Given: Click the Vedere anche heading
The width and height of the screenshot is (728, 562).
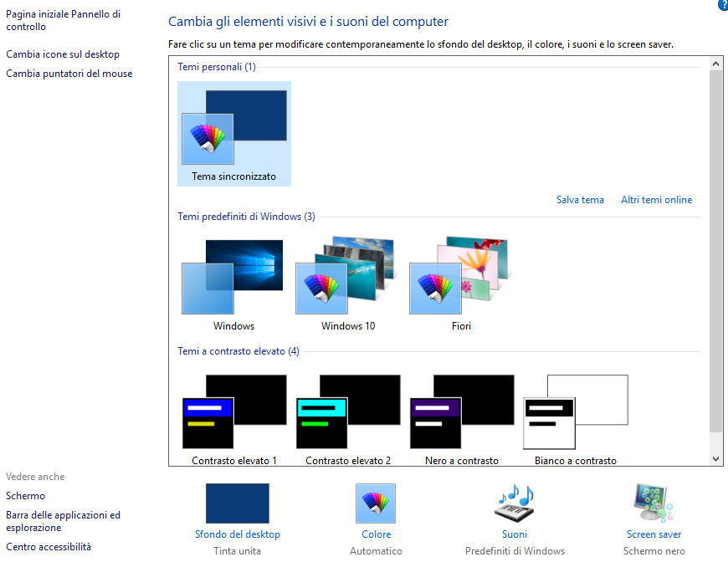Looking at the screenshot, I should point(35,477).
